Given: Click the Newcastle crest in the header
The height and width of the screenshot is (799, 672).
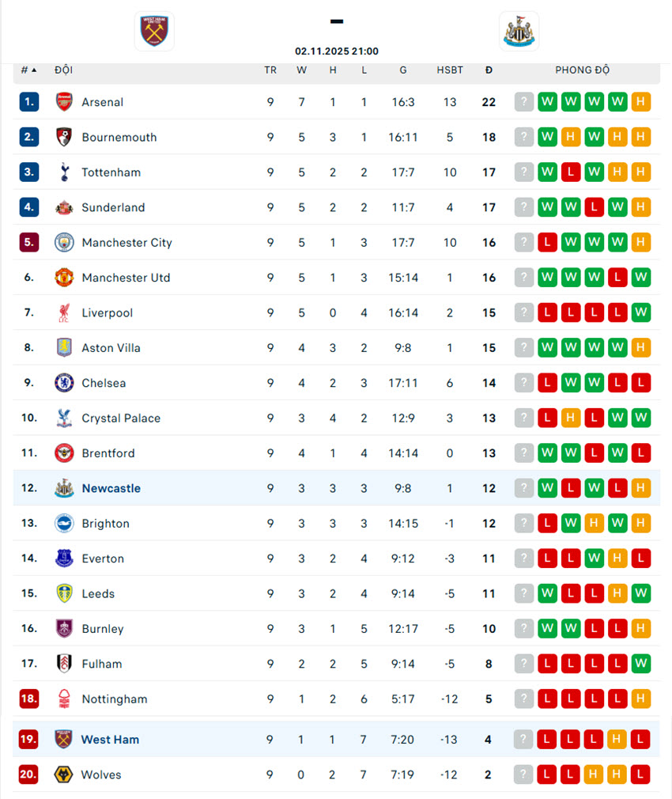Looking at the screenshot, I should point(519,32).
